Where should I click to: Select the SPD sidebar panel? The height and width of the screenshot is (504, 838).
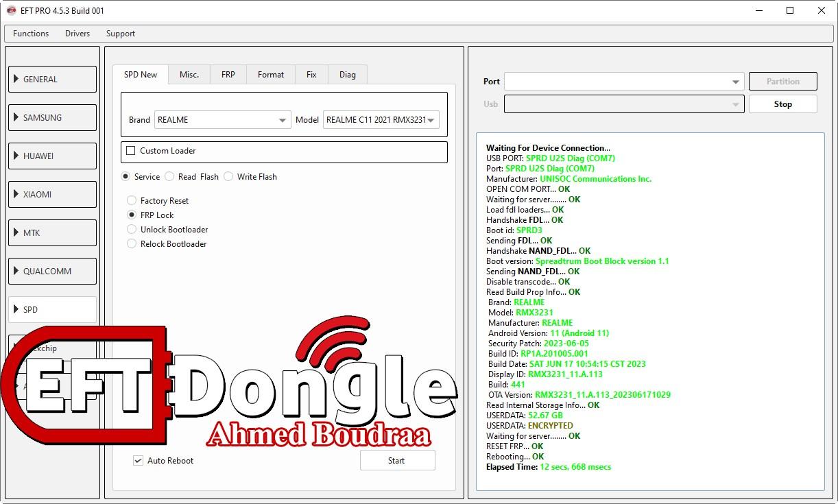[52, 309]
